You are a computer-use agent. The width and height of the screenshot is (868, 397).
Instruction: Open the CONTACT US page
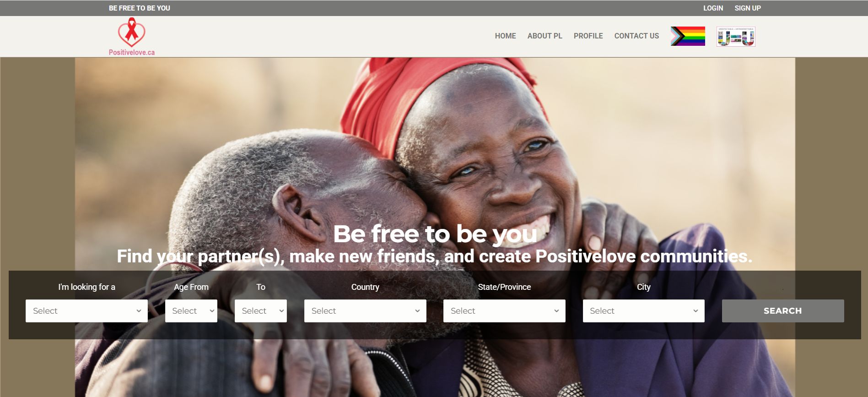(x=636, y=36)
